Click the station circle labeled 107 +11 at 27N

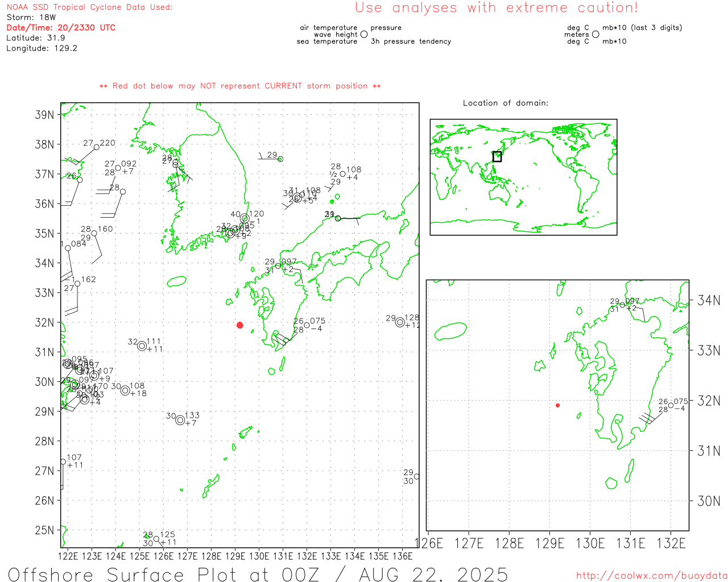pos(63,462)
